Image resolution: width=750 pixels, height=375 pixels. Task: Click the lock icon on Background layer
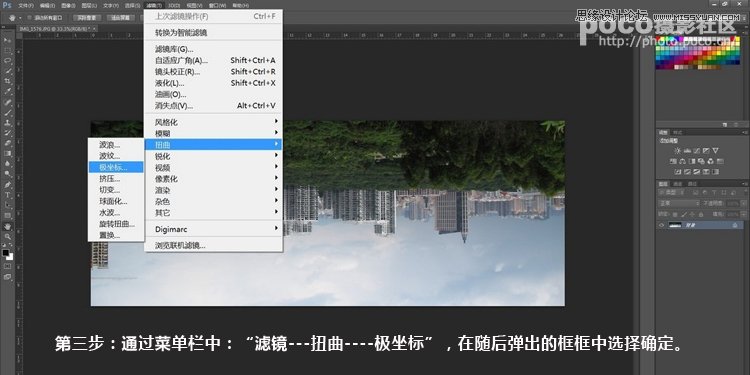735,225
